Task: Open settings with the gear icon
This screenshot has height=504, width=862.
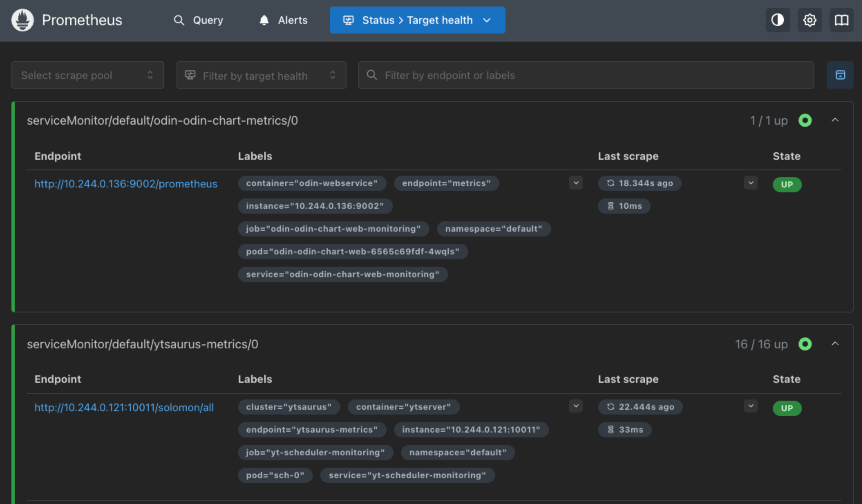Action: click(809, 20)
